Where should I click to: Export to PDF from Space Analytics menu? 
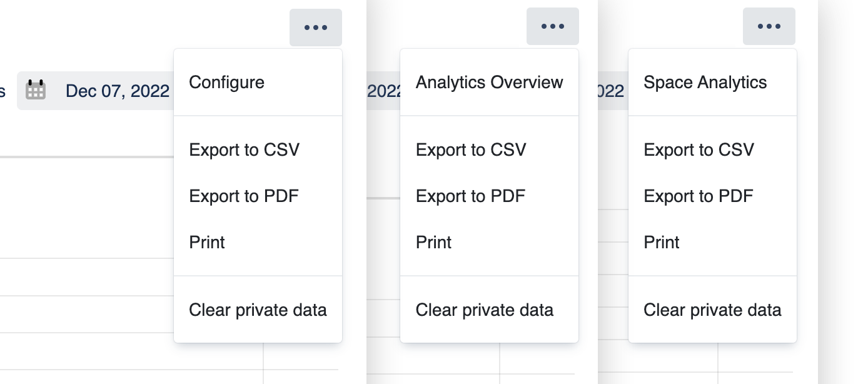click(698, 196)
